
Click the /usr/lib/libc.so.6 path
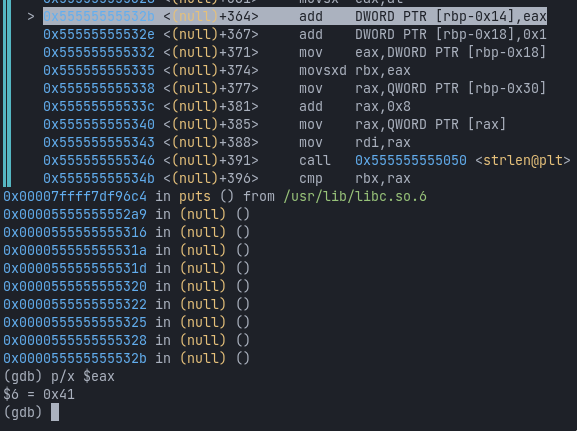click(355, 197)
